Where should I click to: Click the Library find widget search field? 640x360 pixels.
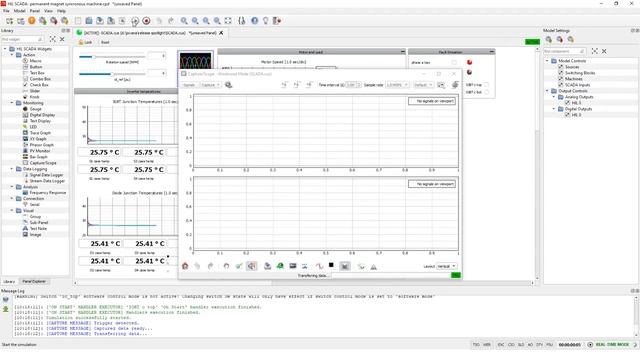tap(22, 39)
